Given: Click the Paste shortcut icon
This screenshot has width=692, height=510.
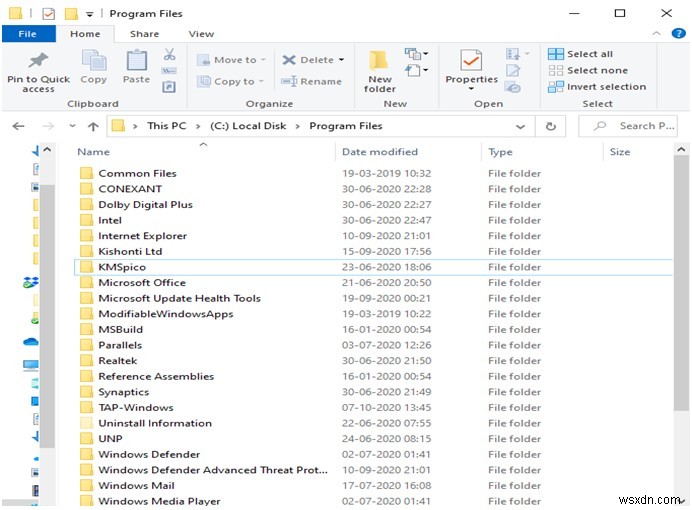Looking at the screenshot, I should pyautogui.click(x=169, y=87).
